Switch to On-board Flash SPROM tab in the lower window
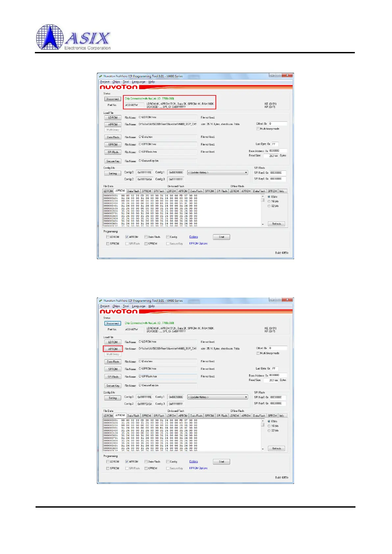The width and height of the screenshot is (392, 554). click(x=209, y=416)
